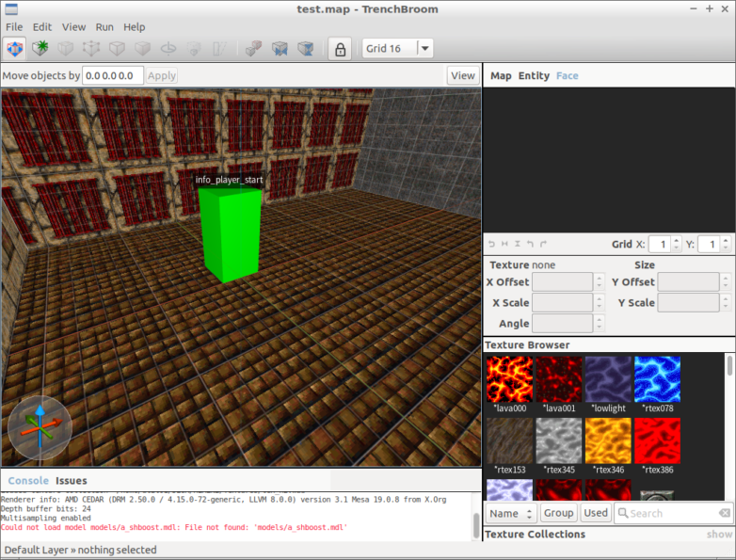Click the camera orientation compass gizmo
736x560 pixels.
[x=40, y=427]
